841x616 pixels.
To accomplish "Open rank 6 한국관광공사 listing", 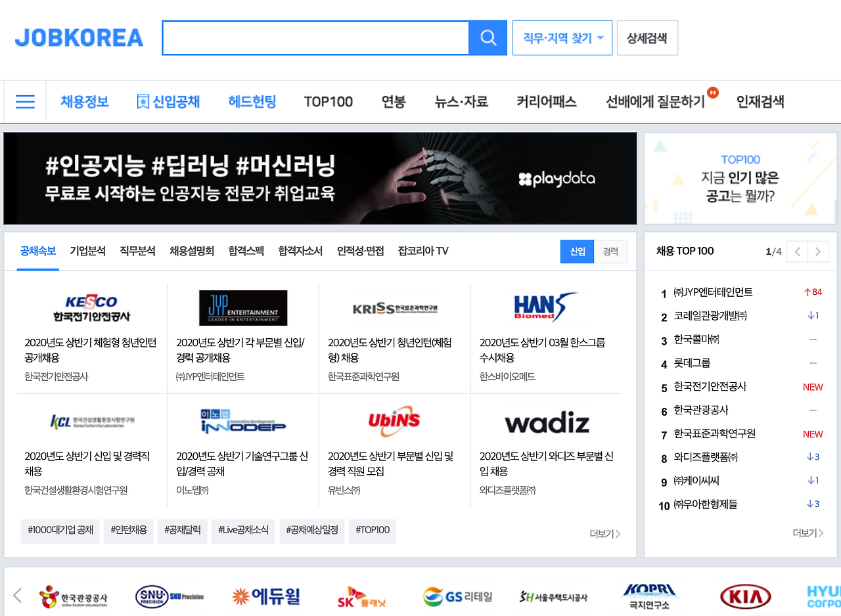I will point(701,410).
